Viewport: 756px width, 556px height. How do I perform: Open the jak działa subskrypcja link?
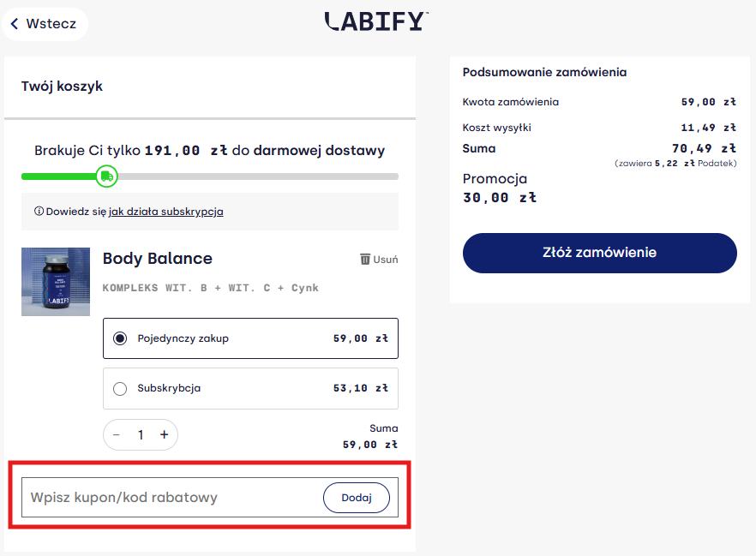165,212
